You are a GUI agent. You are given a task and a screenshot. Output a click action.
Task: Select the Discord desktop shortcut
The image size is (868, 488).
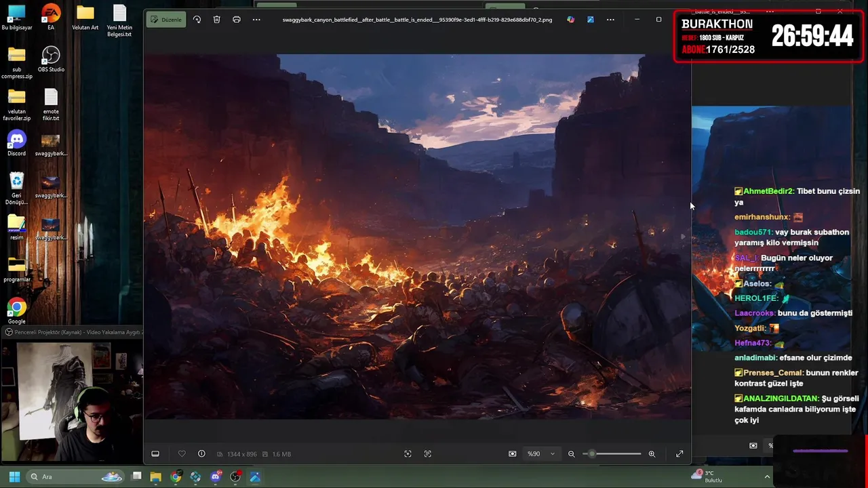point(17,144)
